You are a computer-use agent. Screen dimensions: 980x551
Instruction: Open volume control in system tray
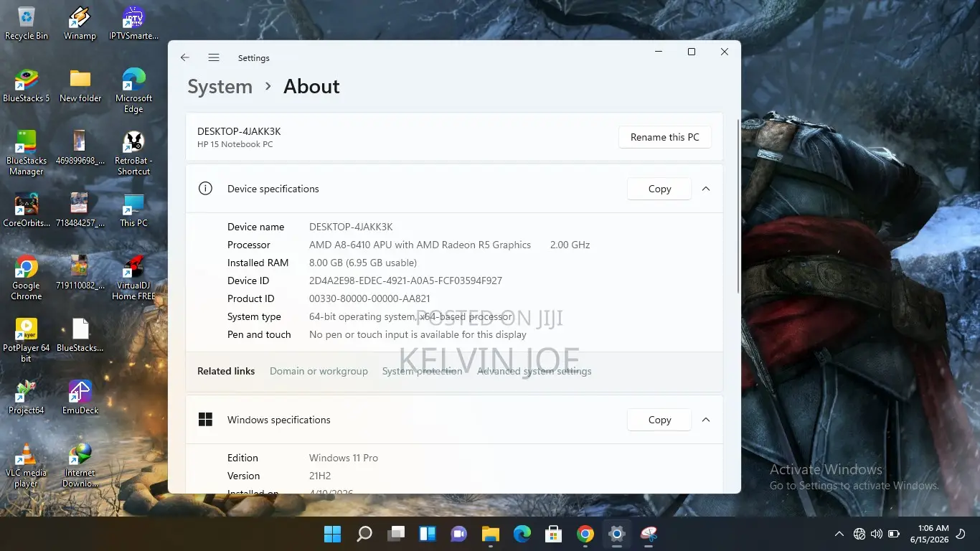point(877,534)
